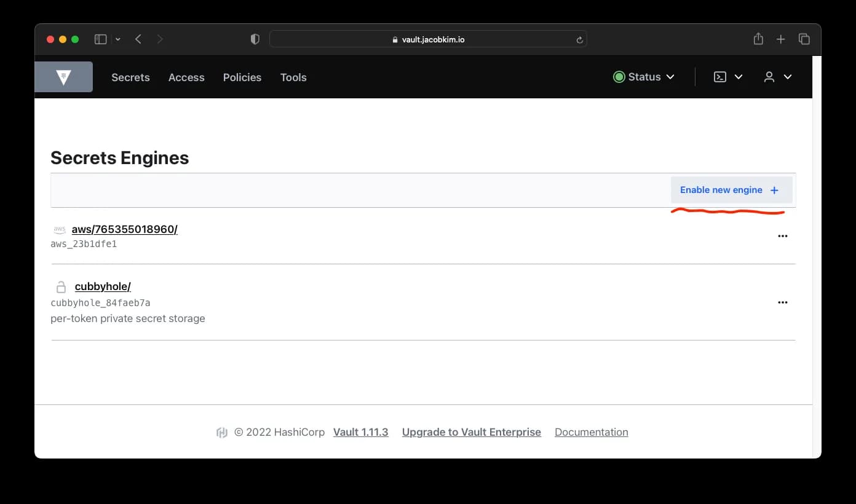Click the page reload icon
Viewport: 856px width, 504px height.
(x=579, y=39)
